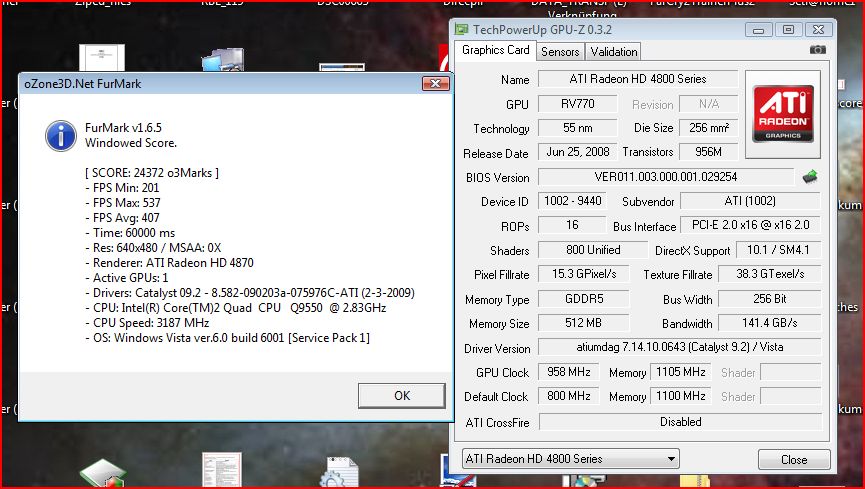Click the GPU Clock value 958 MHz
The height and width of the screenshot is (489, 865).
pos(569,372)
